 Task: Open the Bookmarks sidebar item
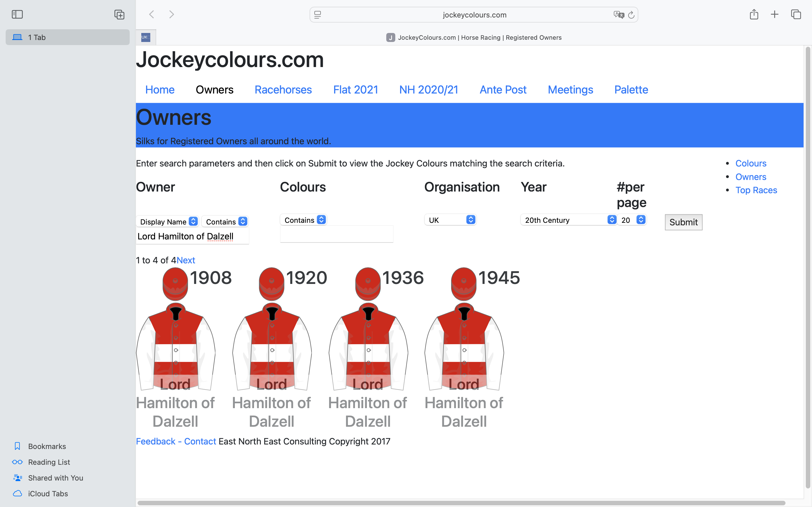(47, 446)
